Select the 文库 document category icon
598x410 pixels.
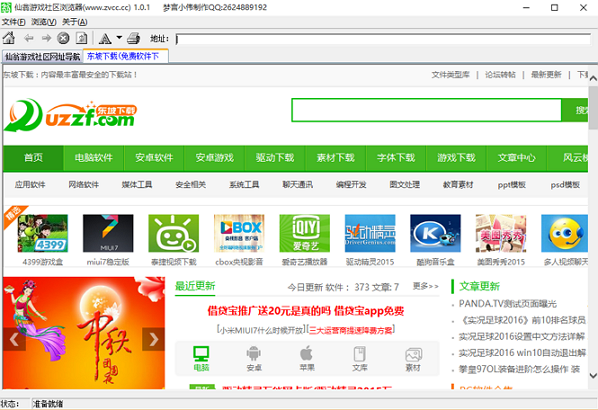point(360,359)
